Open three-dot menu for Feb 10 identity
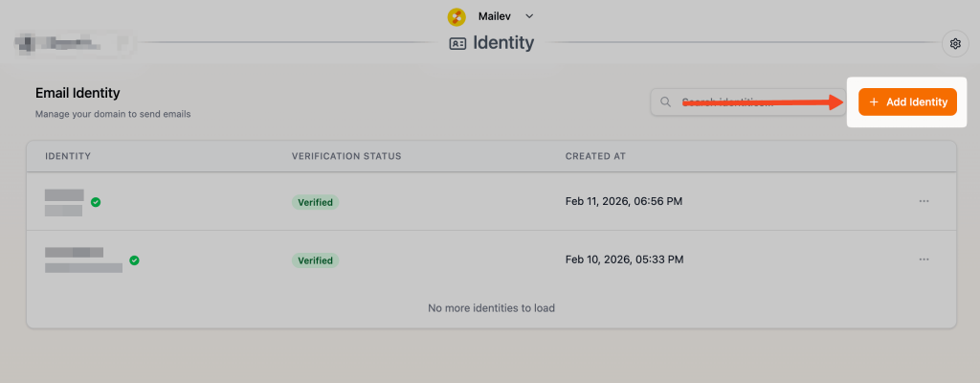980x383 pixels. pos(924,259)
